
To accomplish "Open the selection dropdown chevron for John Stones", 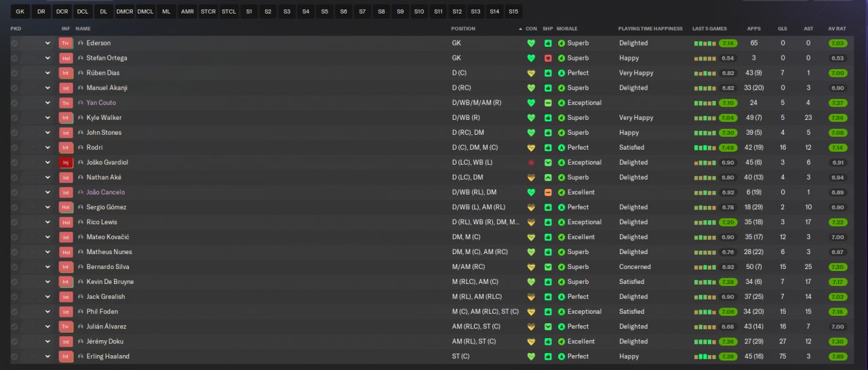I will click(47, 132).
